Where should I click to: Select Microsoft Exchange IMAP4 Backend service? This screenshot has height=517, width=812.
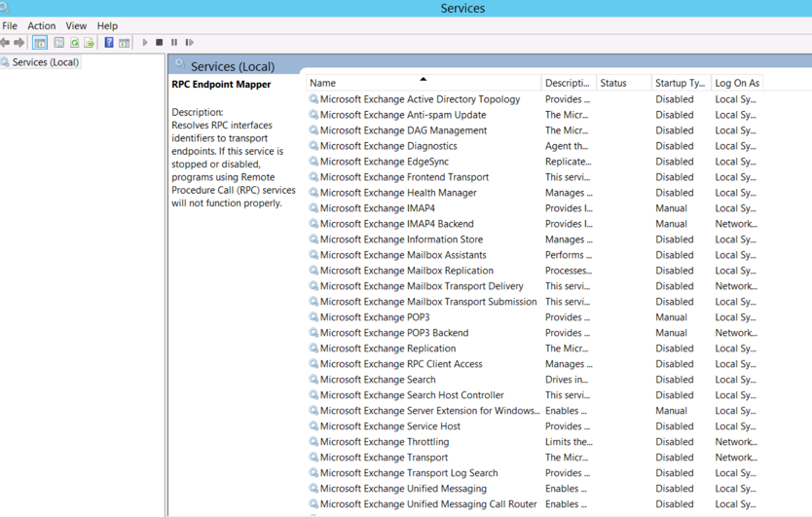[x=396, y=224]
